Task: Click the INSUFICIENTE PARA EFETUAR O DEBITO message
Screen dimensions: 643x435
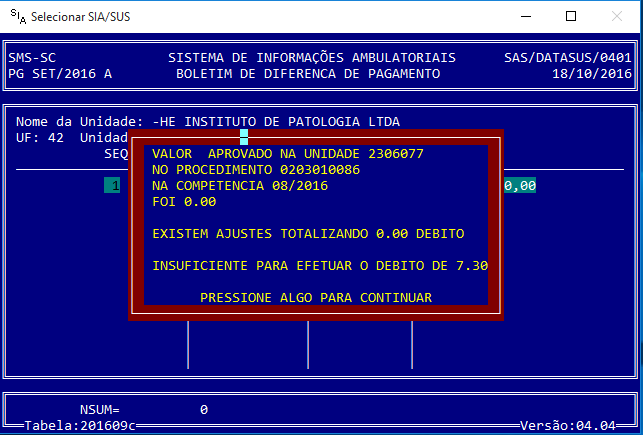Action: click(x=319, y=265)
